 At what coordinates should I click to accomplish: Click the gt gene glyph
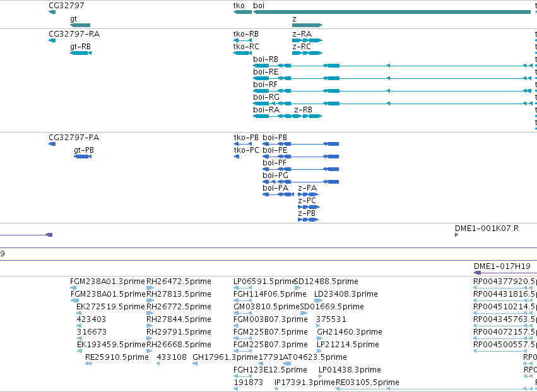click(x=80, y=25)
